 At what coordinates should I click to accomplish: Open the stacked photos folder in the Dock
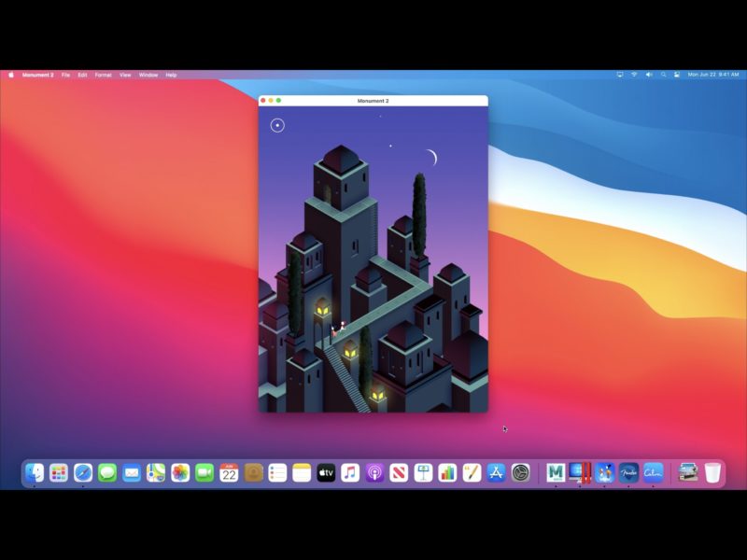coord(688,473)
